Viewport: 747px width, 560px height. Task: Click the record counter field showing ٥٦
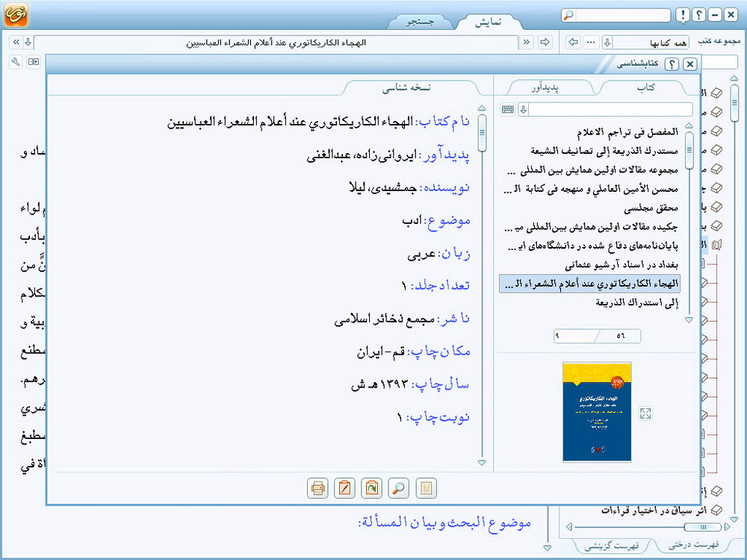[620, 336]
